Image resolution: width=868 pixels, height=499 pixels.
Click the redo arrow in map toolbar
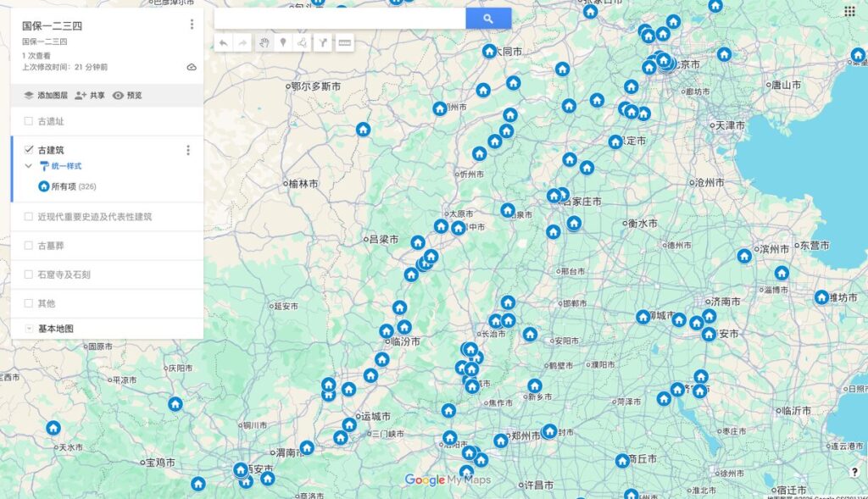[243, 42]
